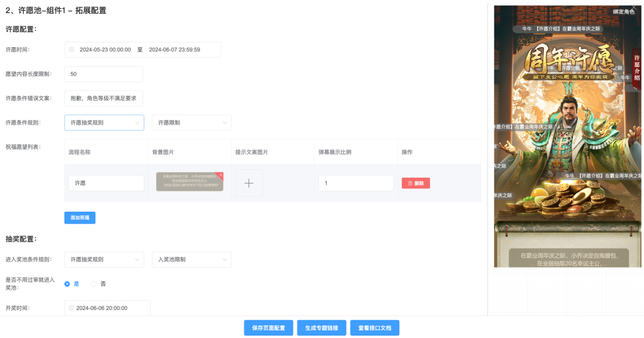
Task: Close the preview panel with the X icon
Action: click(x=634, y=7)
